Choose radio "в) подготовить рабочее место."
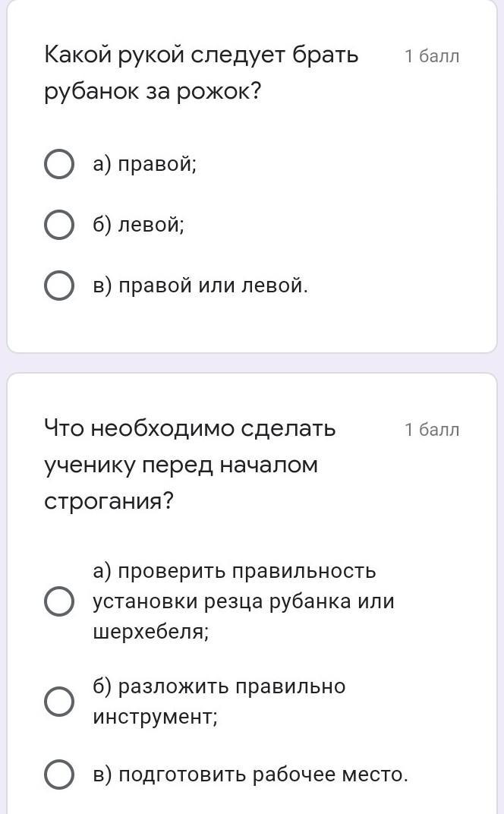504x814 pixels. point(59,775)
